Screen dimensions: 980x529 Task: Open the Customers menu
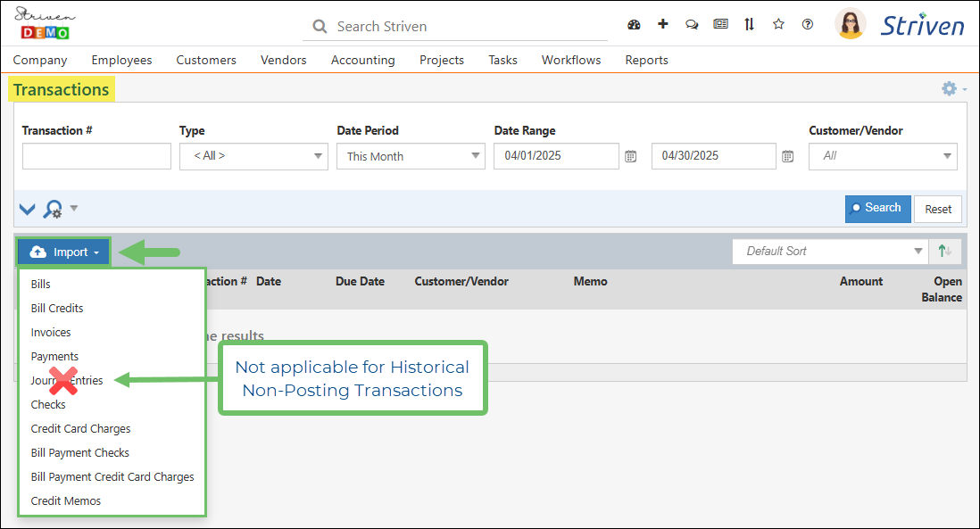206,60
